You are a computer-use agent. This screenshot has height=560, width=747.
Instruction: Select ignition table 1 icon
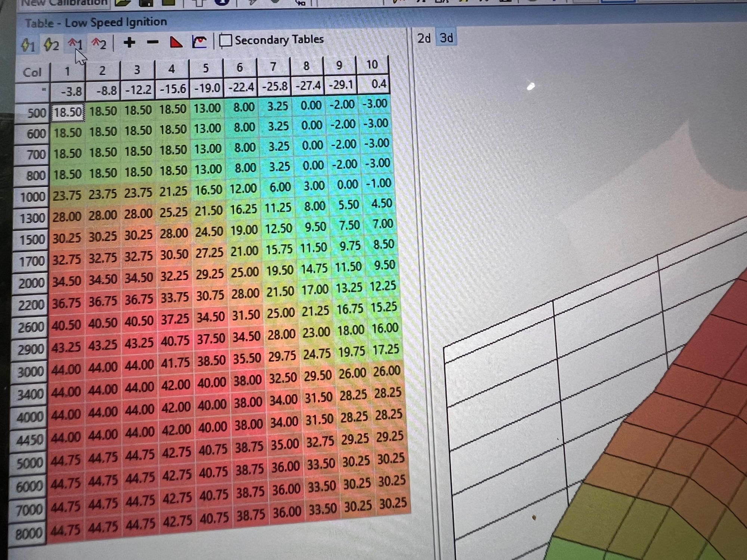[75, 44]
